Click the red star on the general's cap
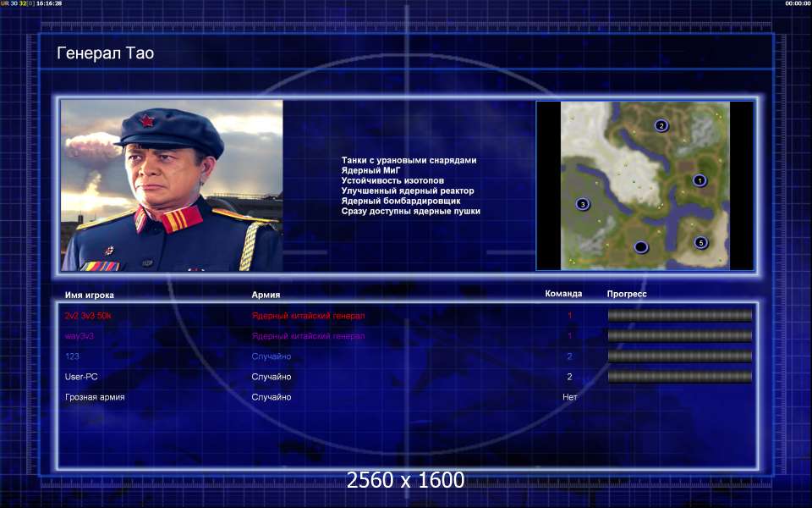 point(146,121)
